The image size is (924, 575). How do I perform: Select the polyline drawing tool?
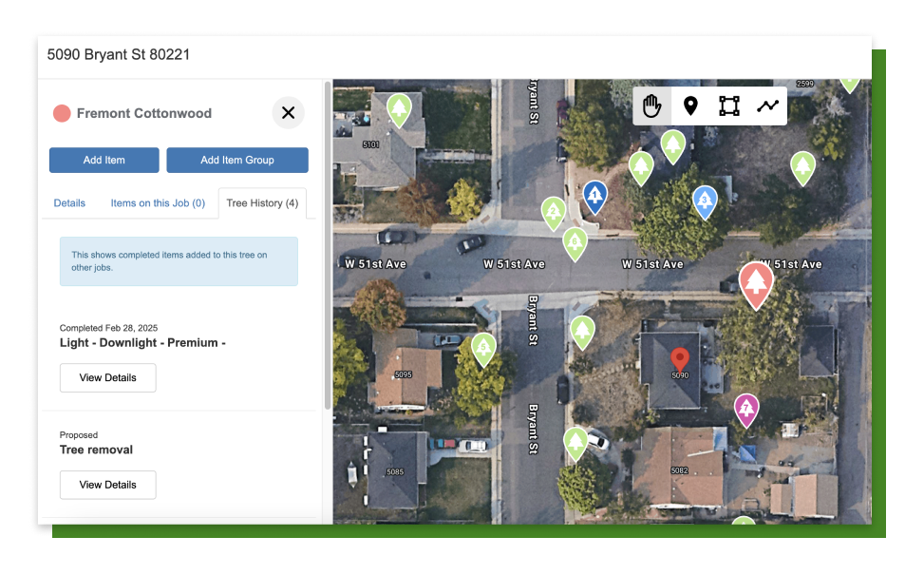click(768, 106)
